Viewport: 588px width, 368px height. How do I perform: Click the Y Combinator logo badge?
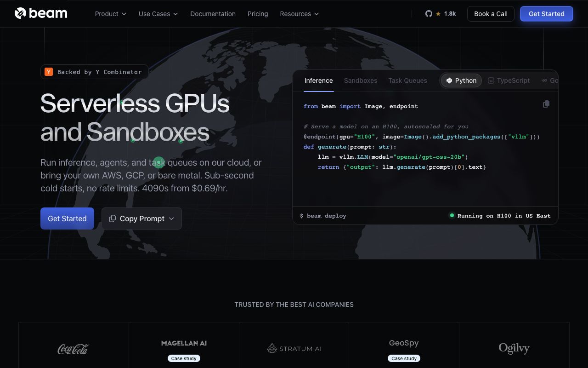[49, 72]
